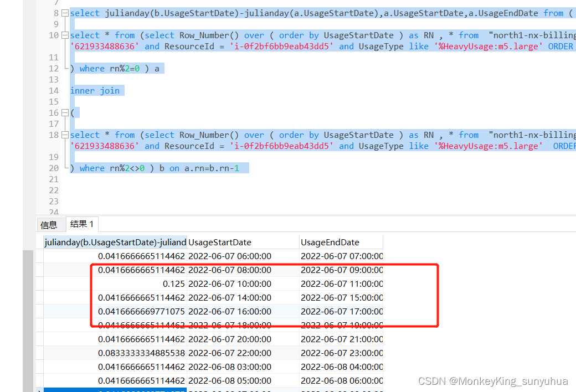This screenshot has height=392, width=576.
Task: Select the 0.0416666669771075 value cell
Action: [x=115, y=312]
